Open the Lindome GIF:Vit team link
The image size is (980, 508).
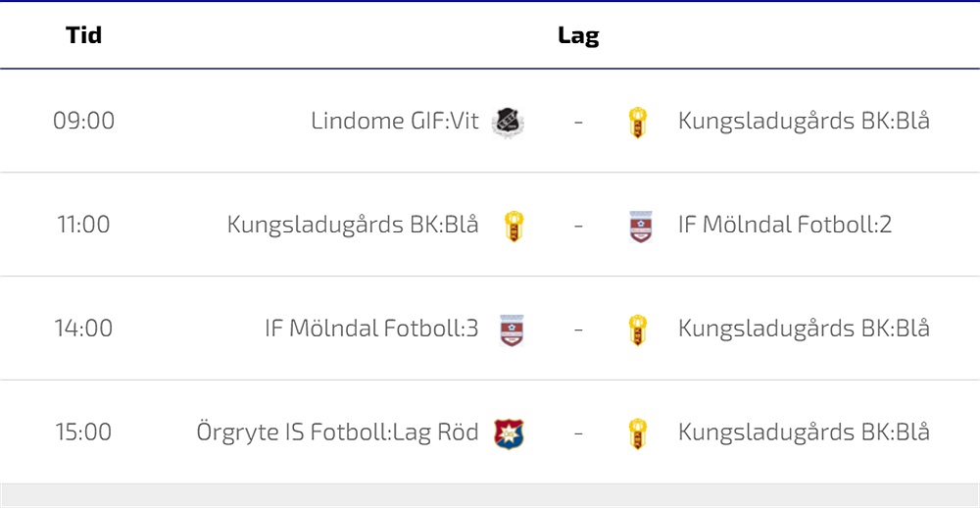tap(395, 121)
